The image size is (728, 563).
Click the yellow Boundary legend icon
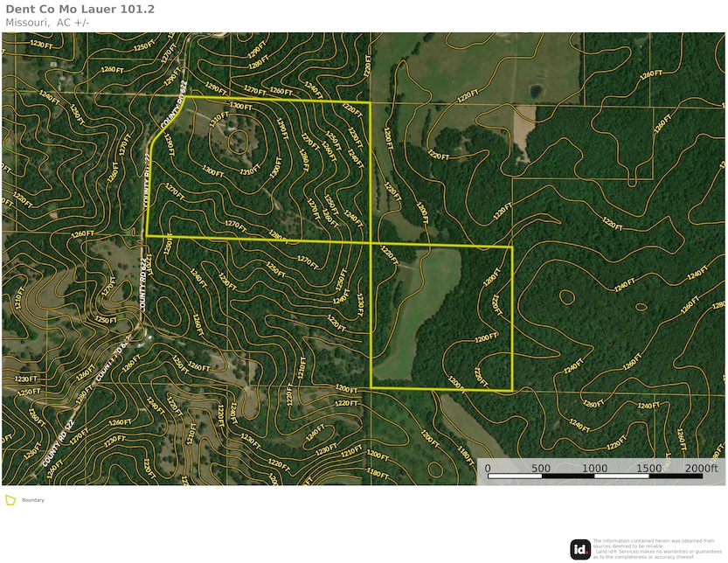tap(10, 500)
